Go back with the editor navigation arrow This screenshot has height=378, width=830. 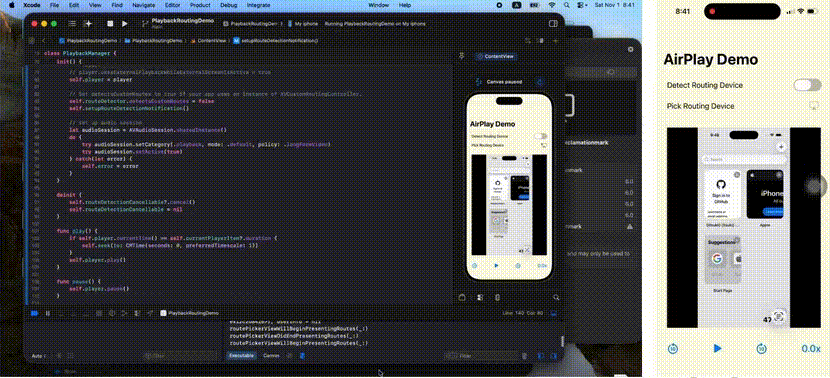(x=43, y=40)
